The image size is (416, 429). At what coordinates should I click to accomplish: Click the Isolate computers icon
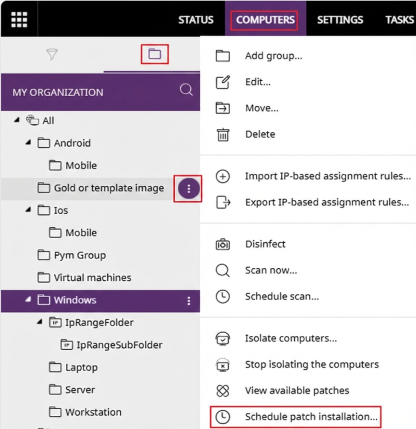click(x=223, y=338)
